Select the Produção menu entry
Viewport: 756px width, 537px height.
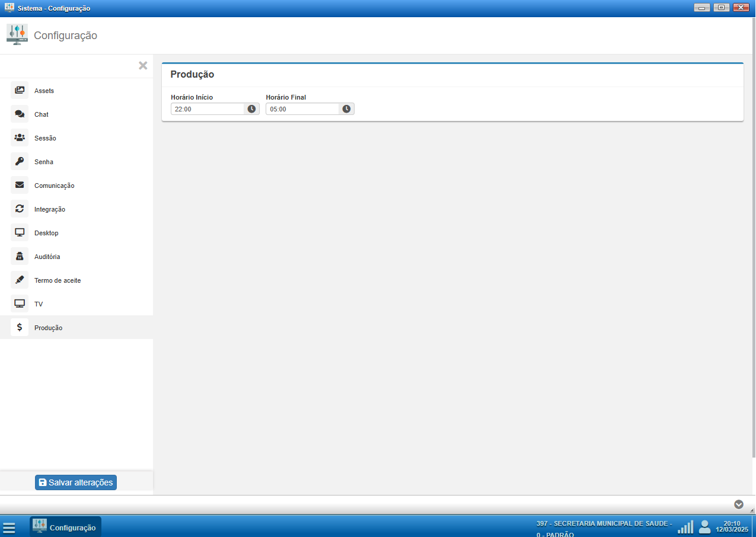48,328
